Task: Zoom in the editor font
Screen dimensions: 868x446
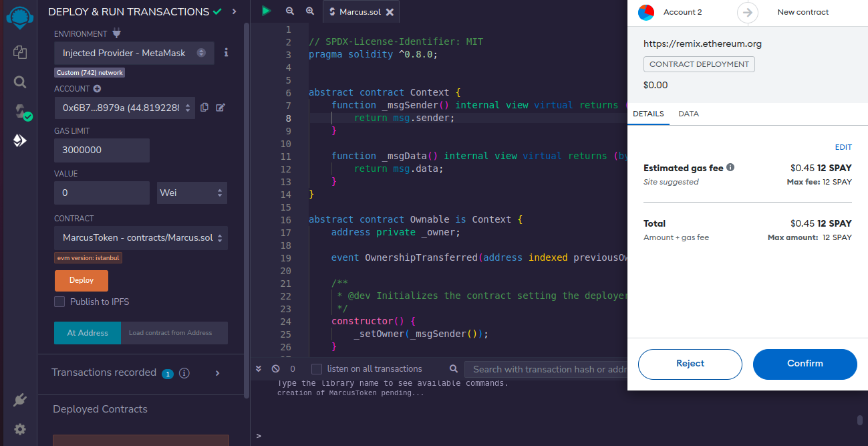Action: [x=310, y=11]
